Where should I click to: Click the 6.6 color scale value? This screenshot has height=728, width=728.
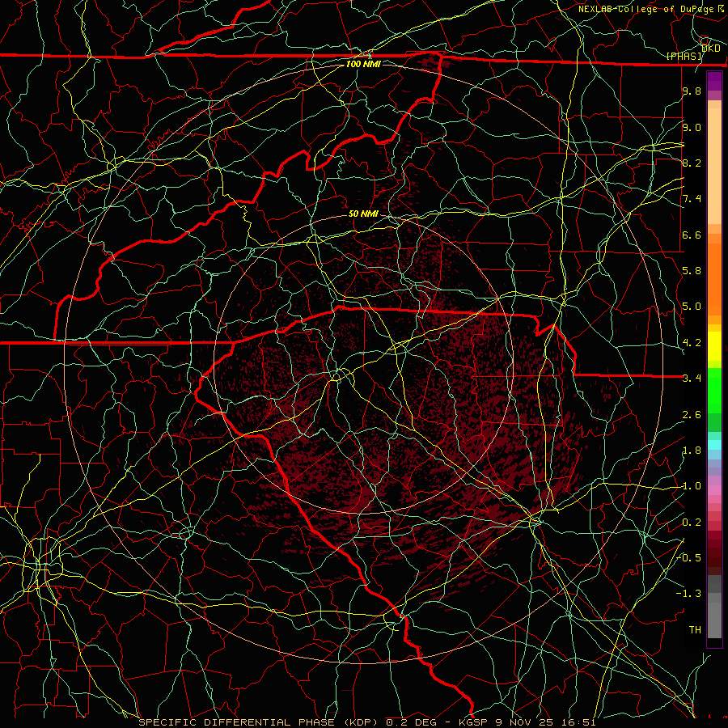692,235
